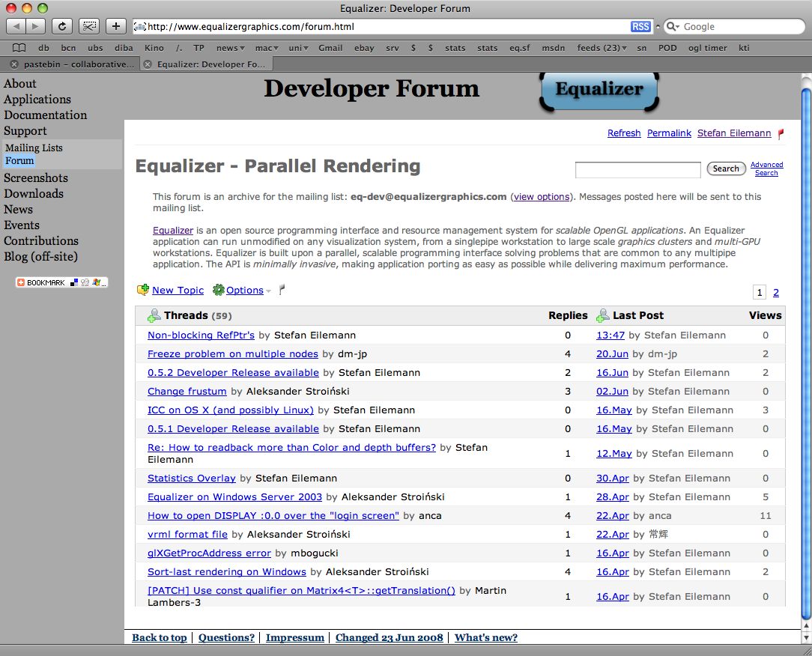Close the pastebin tab
The height and width of the screenshot is (656, 812).
coord(13,64)
